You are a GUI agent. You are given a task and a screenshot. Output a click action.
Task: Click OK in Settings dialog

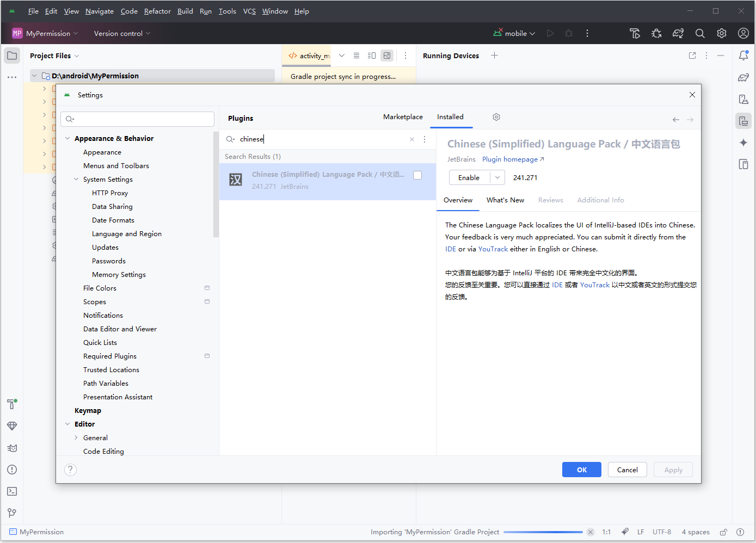[582, 470]
